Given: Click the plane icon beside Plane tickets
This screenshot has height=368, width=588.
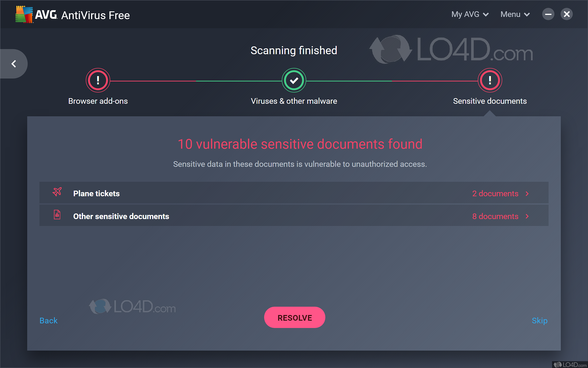Looking at the screenshot, I should (57, 192).
